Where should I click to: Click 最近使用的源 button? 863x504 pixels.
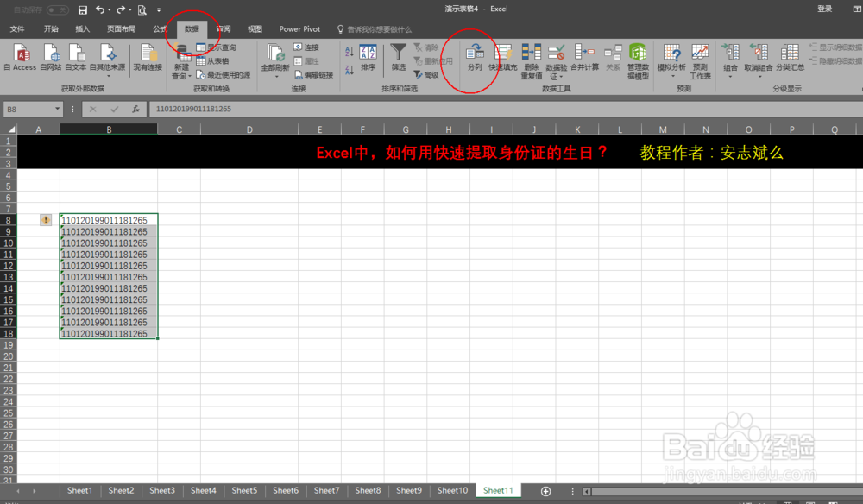coord(224,75)
